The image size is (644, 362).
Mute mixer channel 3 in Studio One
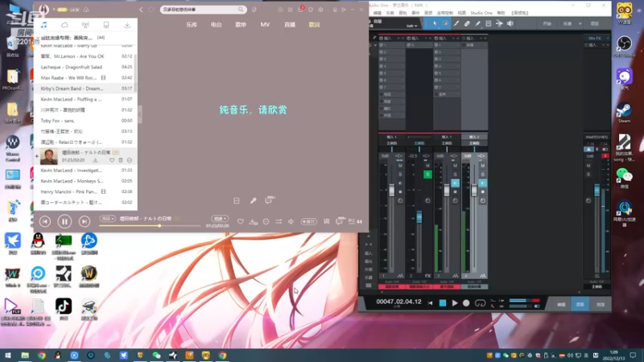(x=455, y=166)
